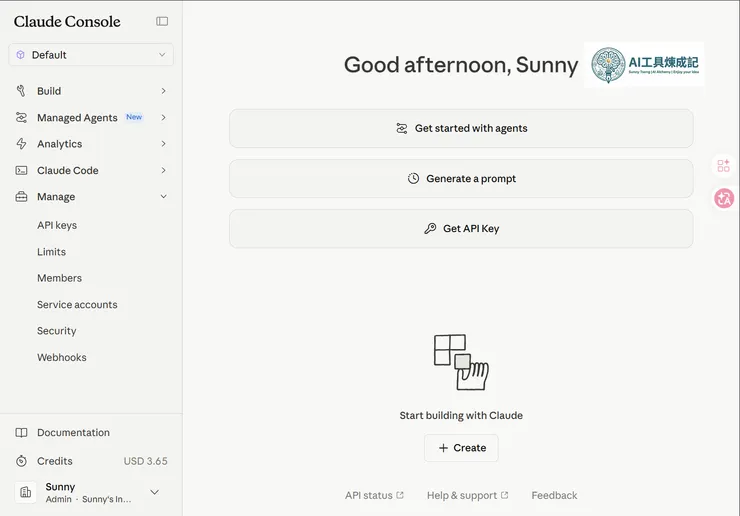Click the Get API Key button
Image resolution: width=740 pixels, height=516 pixels.
(x=461, y=228)
